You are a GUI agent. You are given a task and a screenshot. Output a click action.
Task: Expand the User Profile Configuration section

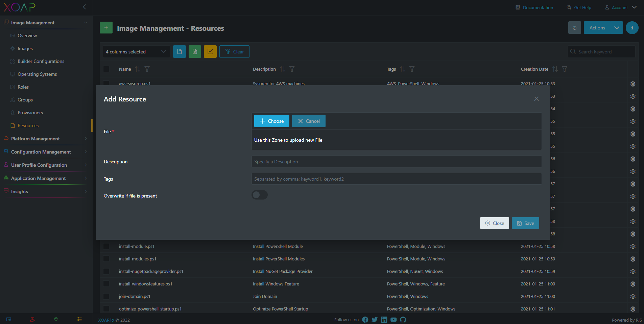click(45, 165)
